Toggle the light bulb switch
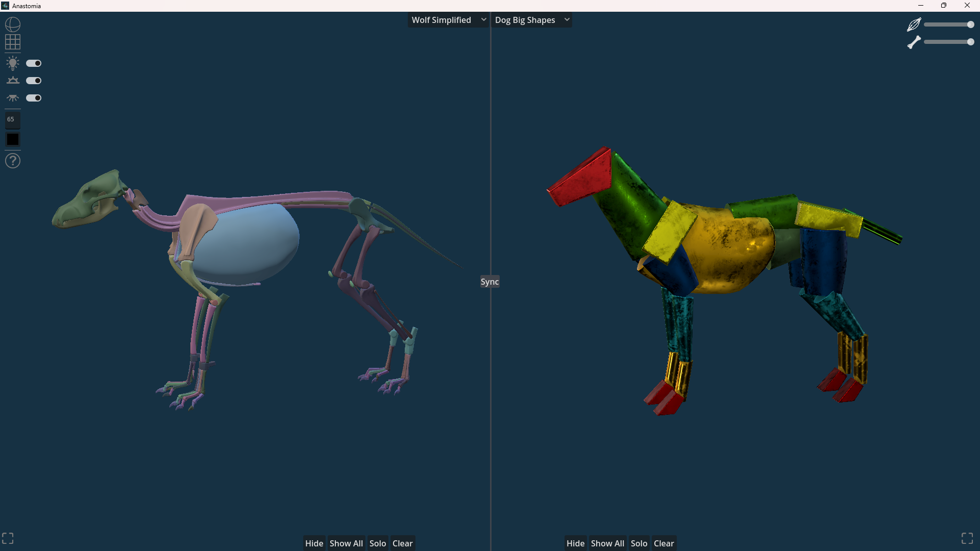The image size is (980, 551). coord(34,63)
